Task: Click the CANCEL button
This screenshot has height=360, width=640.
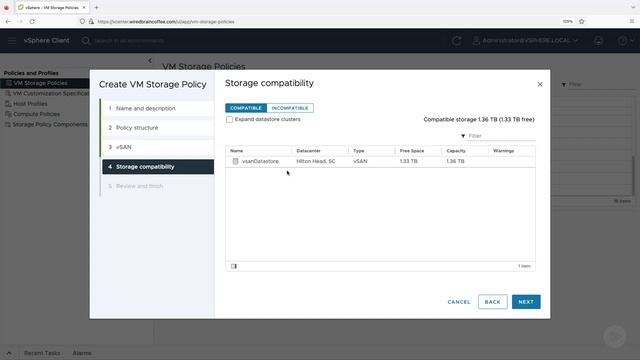Action: pos(459,302)
